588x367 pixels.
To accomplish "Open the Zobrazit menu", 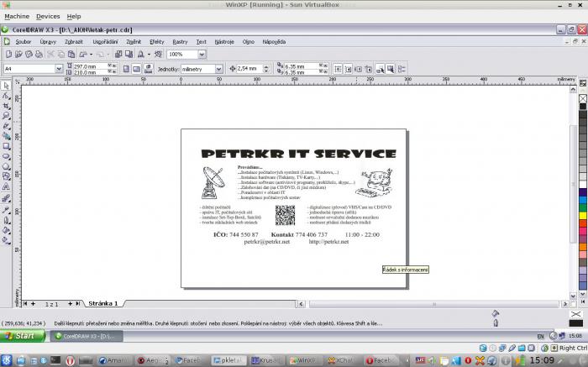I will (x=74, y=42).
